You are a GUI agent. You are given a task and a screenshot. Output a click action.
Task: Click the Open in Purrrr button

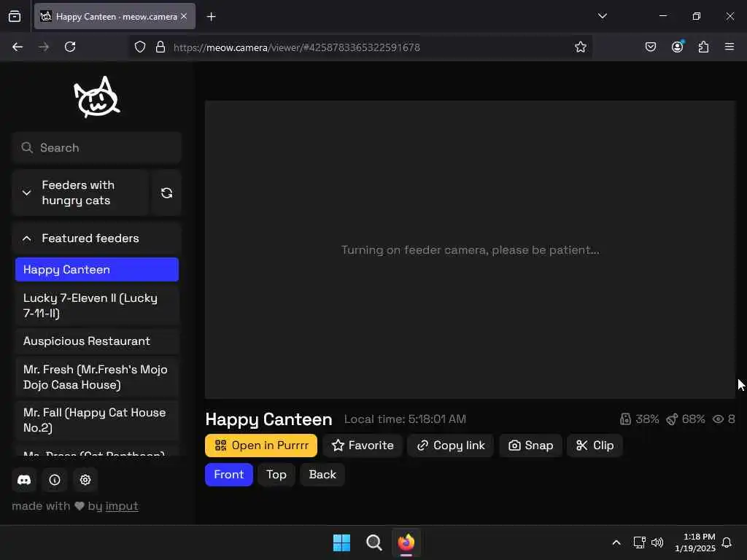click(x=261, y=446)
